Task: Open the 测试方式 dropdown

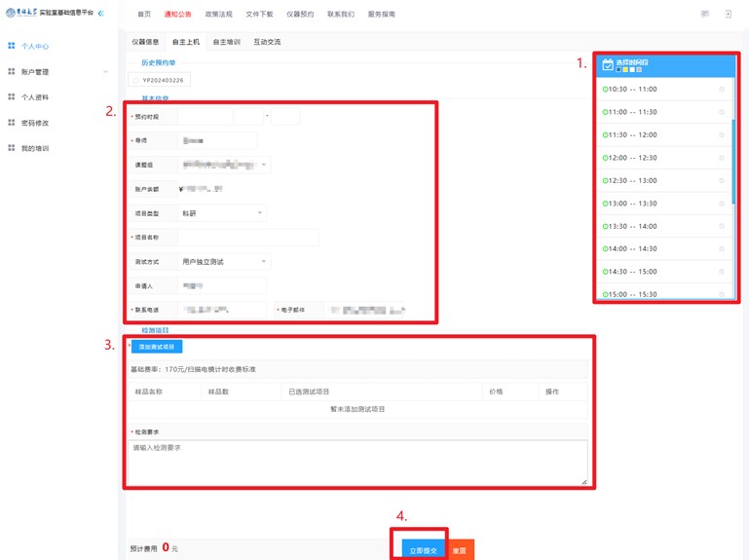Action: [222, 261]
